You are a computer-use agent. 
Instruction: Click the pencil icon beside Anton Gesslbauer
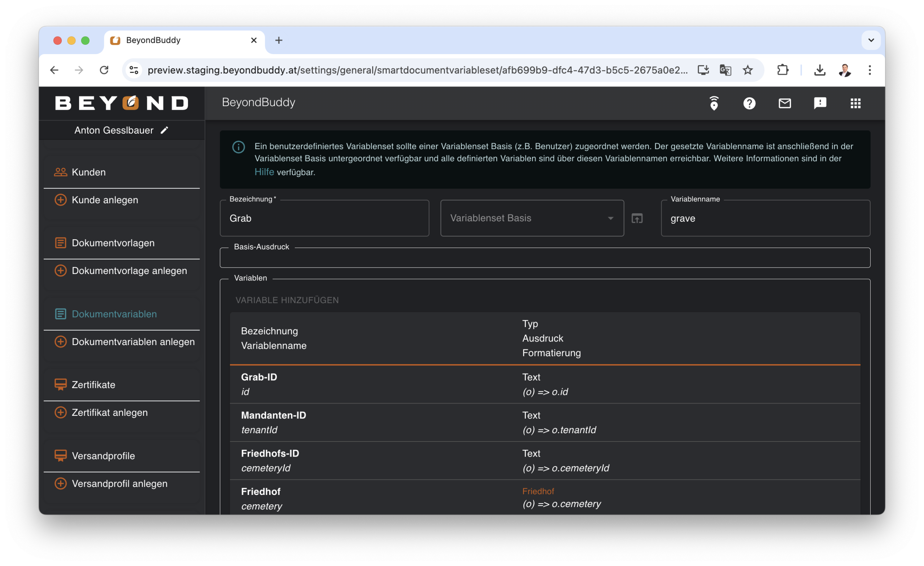(x=164, y=130)
